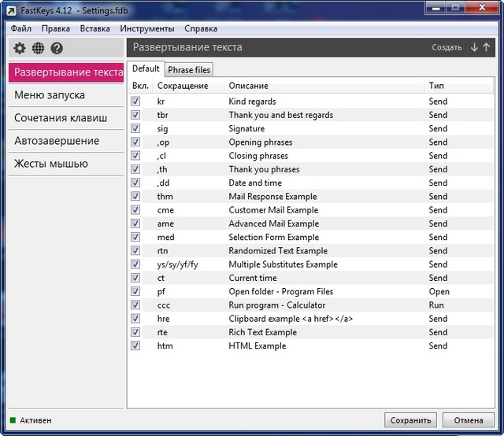Image resolution: width=504 pixels, height=436 pixels.
Task: Sort list by the Сокращение column header
Action: (x=183, y=86)
